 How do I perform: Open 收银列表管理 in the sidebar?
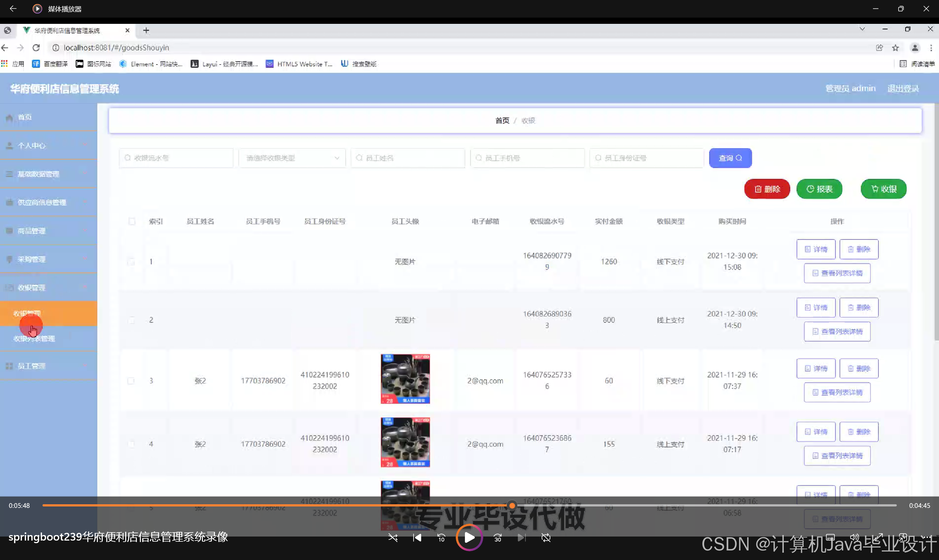34,338
